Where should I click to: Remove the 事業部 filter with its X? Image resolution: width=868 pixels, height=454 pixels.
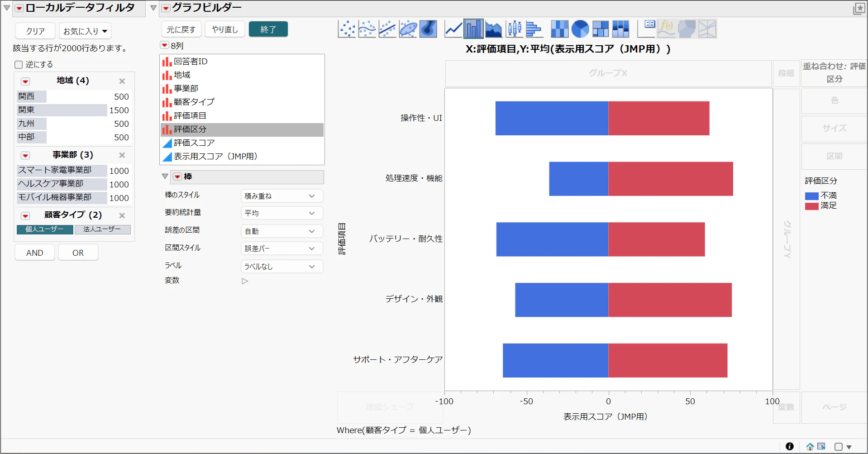point(122,155)
